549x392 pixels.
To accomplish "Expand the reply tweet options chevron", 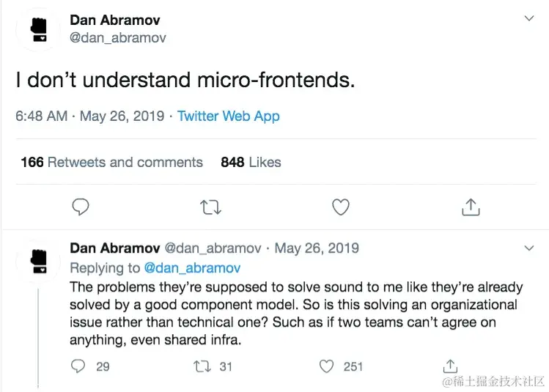I will point(529,249).
